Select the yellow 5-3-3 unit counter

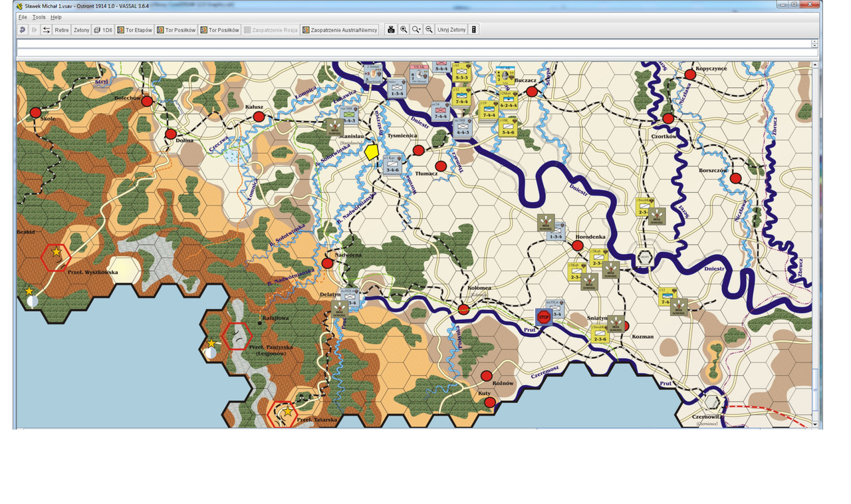(x=461, y=72)
